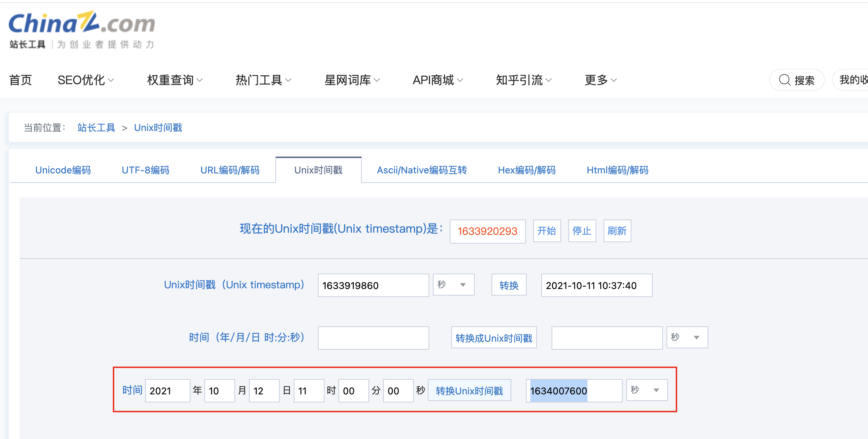This screenshot has height=439, width=868.
Task: Click the empty 时间(年/月/日) input field
Action: pos(373,338)
